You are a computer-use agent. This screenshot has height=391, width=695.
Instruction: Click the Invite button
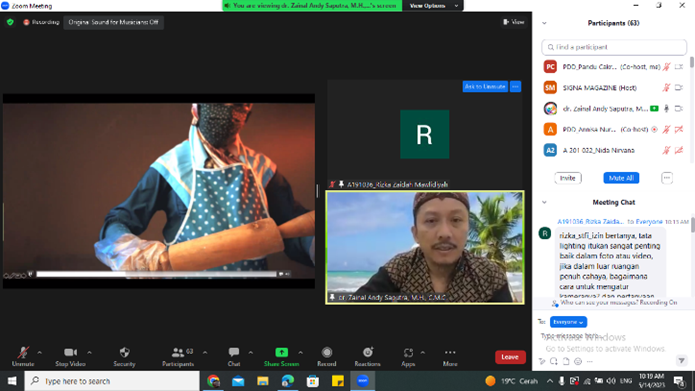pos(568,178)
